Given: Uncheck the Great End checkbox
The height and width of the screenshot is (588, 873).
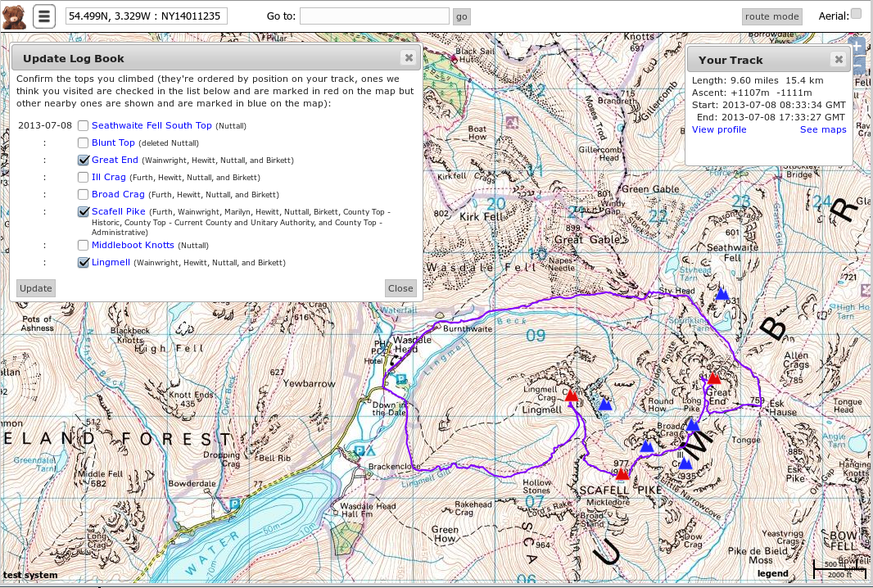Looking at the screenshot, I should (83, 161).
